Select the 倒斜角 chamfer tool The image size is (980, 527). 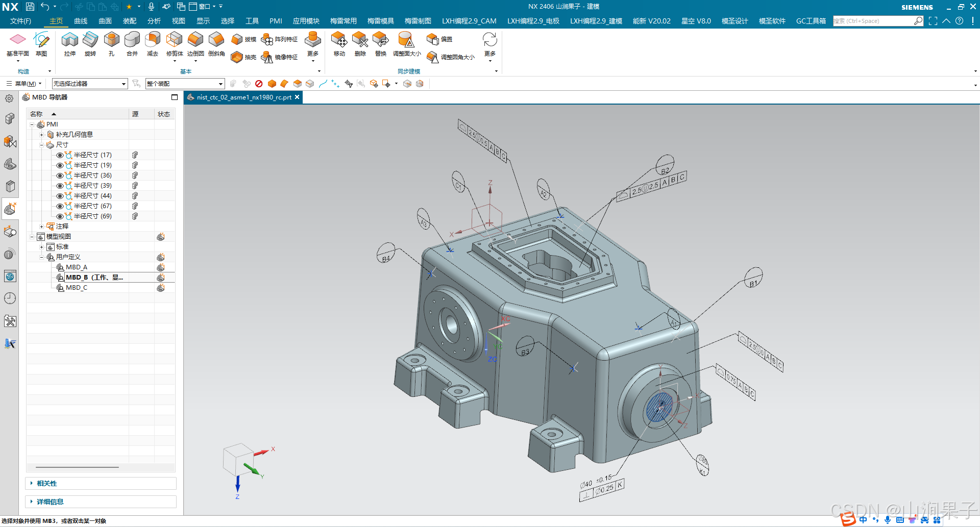[216, 44]
